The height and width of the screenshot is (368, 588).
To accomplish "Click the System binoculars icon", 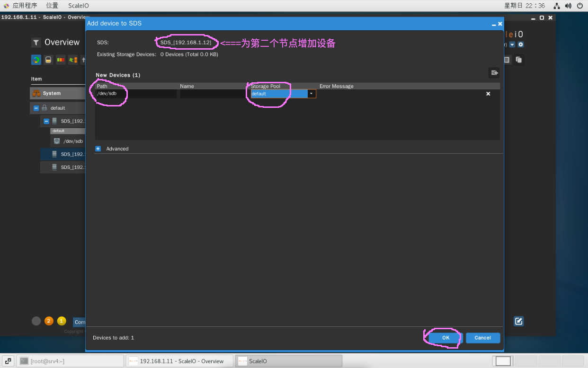I will (36, 93).
